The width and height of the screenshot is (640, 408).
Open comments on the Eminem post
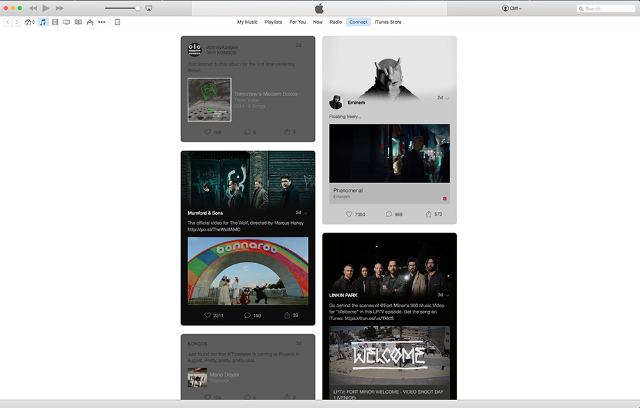[389, 214]
